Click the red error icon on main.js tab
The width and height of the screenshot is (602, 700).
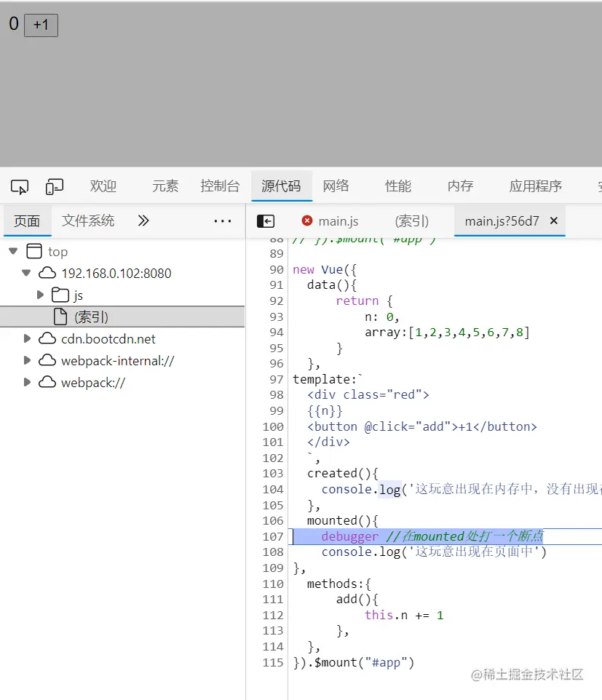click(x=307, y=220)
